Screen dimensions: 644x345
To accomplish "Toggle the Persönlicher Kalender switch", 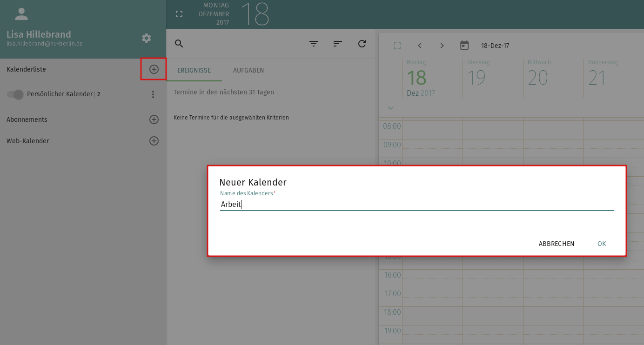I will 15,94.
